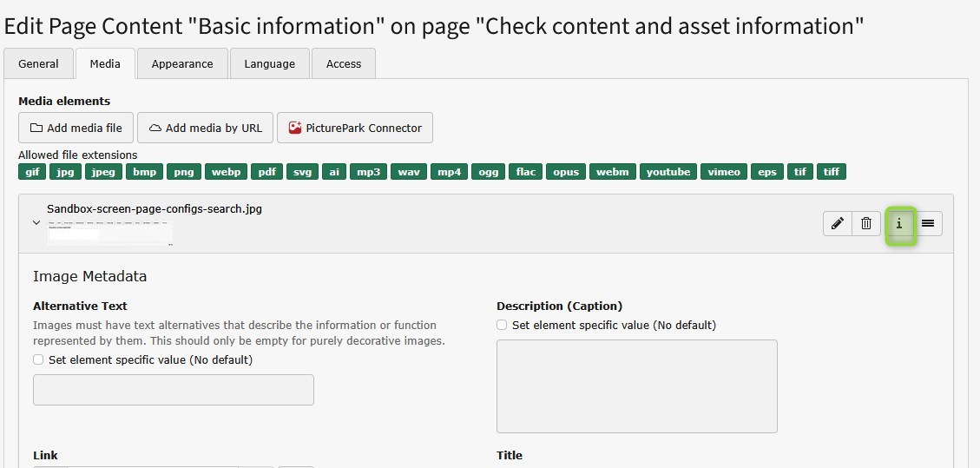980x468 pixels.
Task: Click the folder icon in Add media file
Action: (x=36, y=128)
